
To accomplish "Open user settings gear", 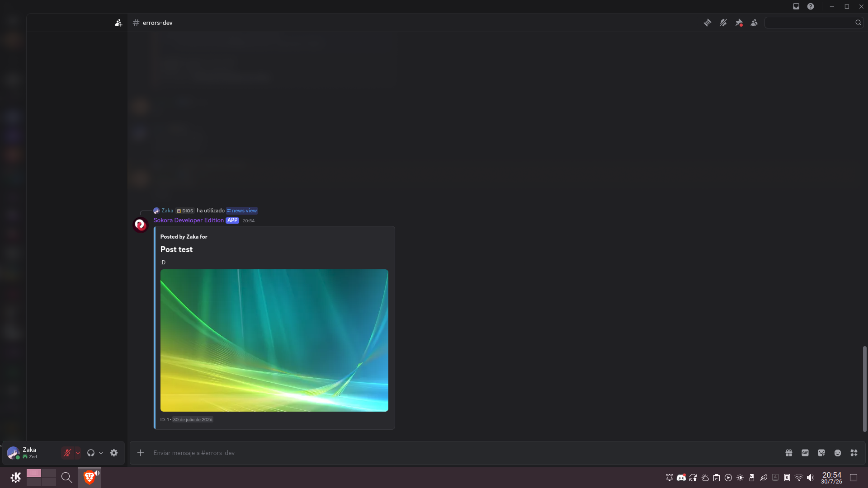I will [x=114, y=453].
